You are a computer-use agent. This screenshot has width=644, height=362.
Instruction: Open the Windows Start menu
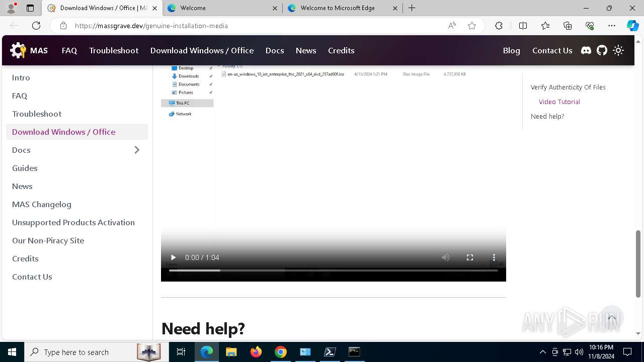pos(12,352)
